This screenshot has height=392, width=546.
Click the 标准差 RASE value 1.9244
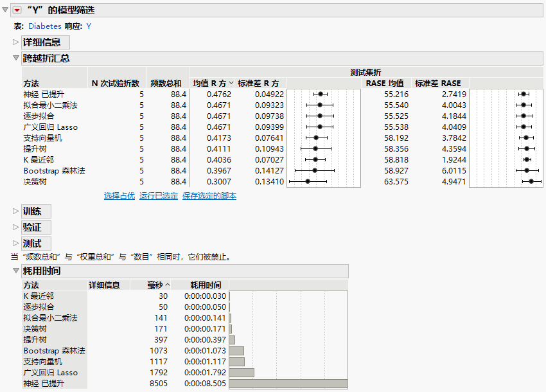[454, 159]
